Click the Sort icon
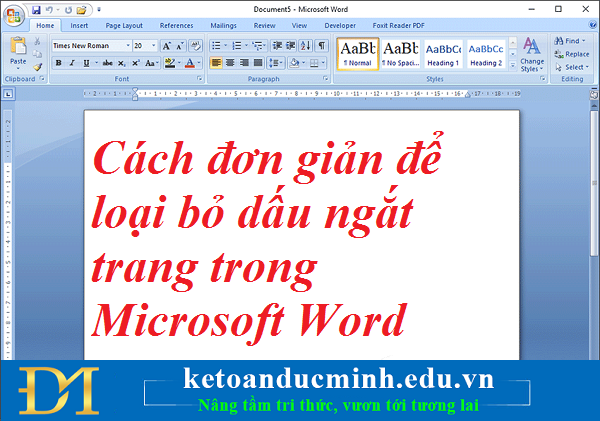The image size is (600, 421). (x=306, y=46)
